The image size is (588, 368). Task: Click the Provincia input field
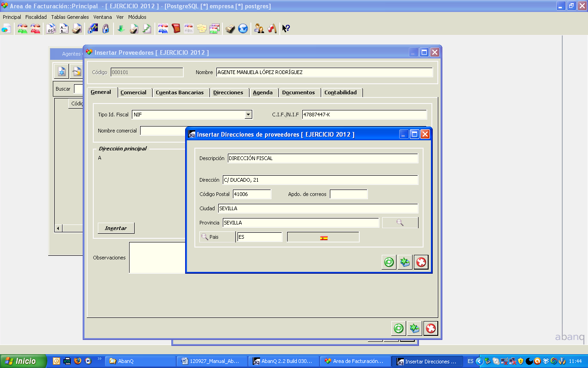click(x=301, y=223)
